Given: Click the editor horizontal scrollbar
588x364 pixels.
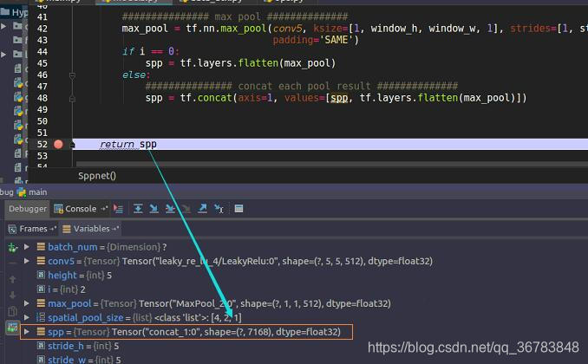Looking at the screenshot, I should pos(332,164).
